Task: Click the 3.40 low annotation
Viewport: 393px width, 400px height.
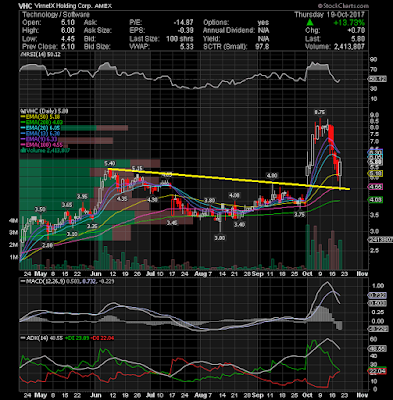Action: (239, 225)
